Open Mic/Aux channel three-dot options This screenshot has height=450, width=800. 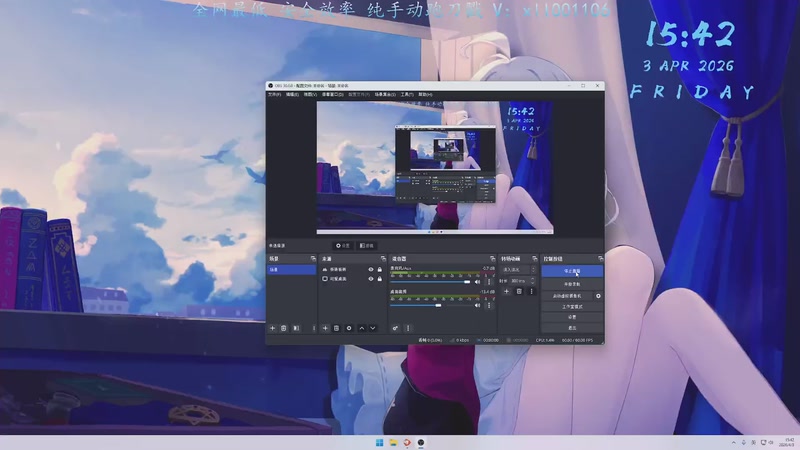(x=489, y=282)
